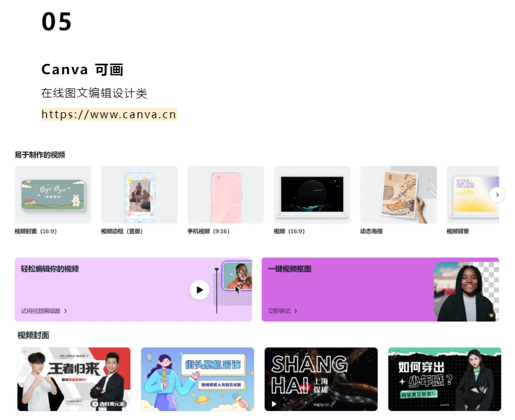
Task: Open the 动态海报 template
Action: [x=399, y=195]
